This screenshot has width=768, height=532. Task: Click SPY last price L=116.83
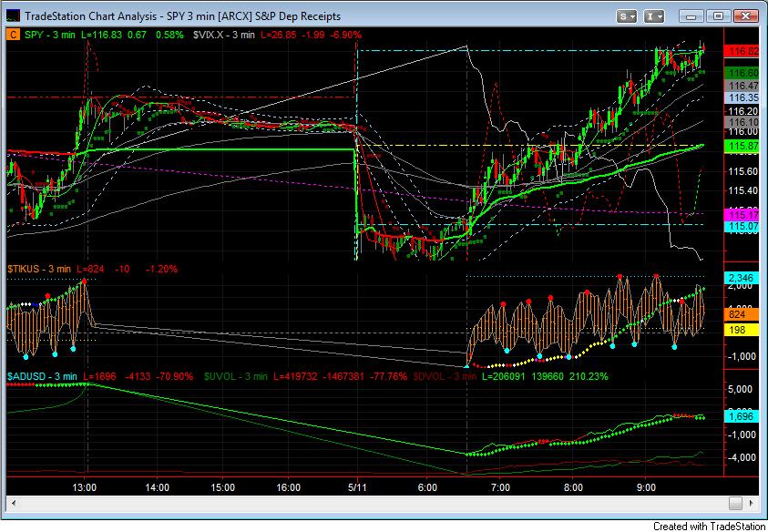pyautogui.click(x=100, y=35)
